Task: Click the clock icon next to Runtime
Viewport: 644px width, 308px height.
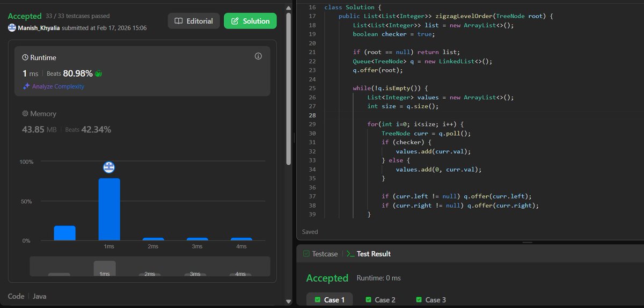Action: point(25,57)
